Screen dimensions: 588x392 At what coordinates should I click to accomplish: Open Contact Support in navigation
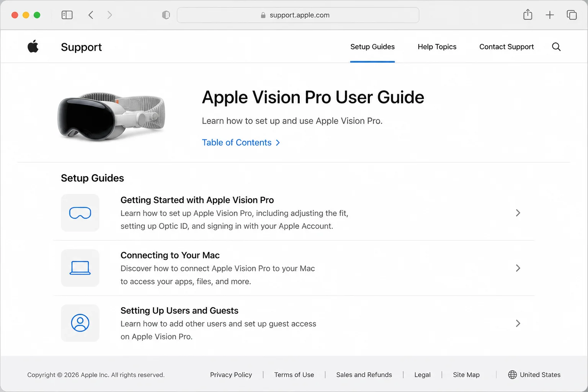coord(506,47)
